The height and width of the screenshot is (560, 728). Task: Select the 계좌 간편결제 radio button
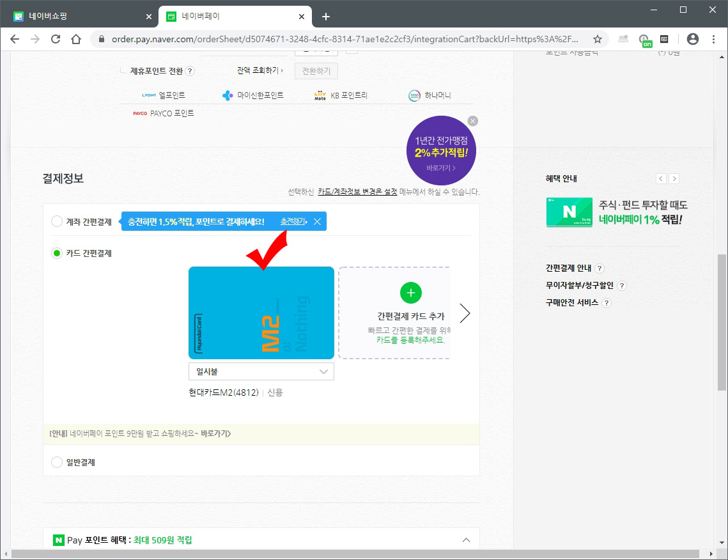(x=56, y=221)
